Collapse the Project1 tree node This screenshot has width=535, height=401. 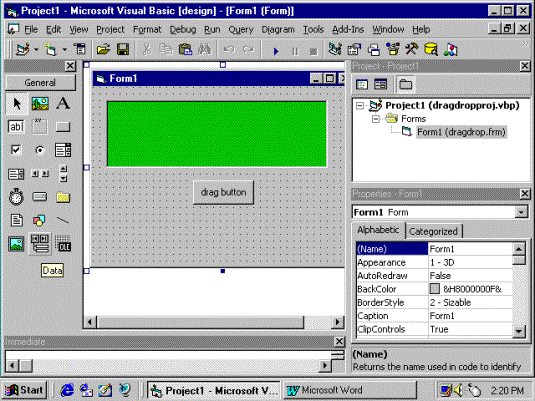(x=360, y=106)
